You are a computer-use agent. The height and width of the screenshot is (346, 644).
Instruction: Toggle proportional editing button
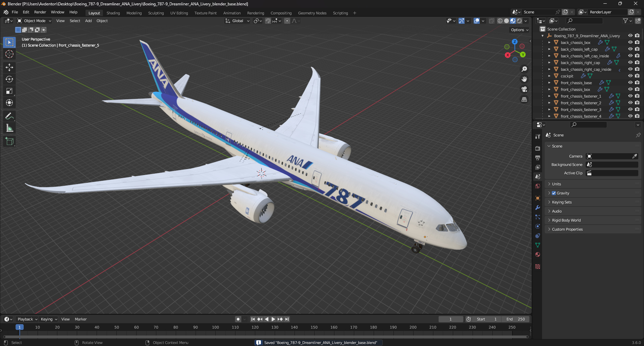pos(287,21)
